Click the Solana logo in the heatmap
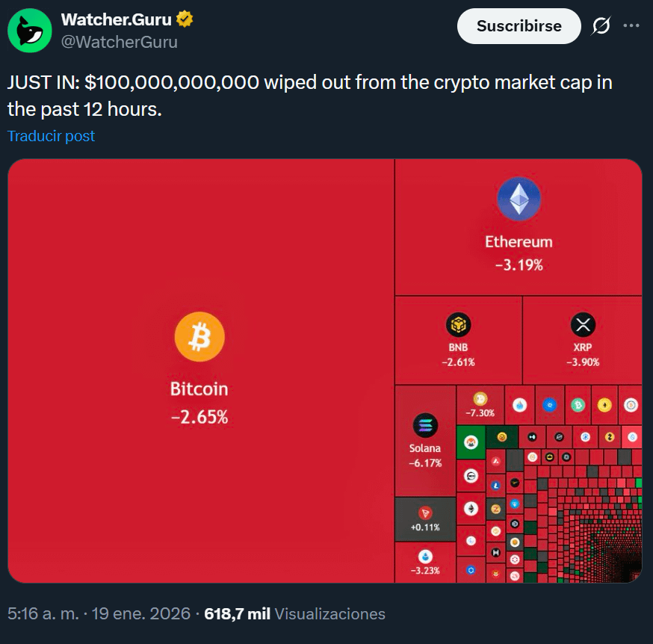This screenshot has width=653, height=644. 425,426
